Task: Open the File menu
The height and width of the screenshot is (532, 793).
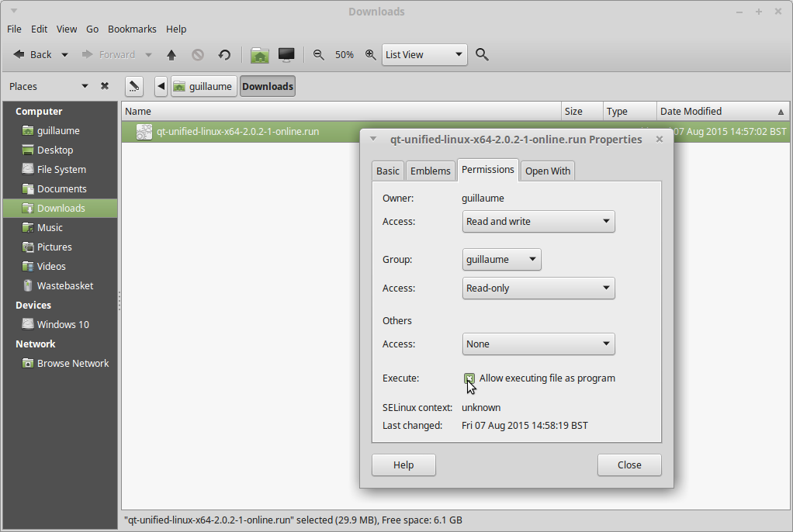Action: click(14, 29)
